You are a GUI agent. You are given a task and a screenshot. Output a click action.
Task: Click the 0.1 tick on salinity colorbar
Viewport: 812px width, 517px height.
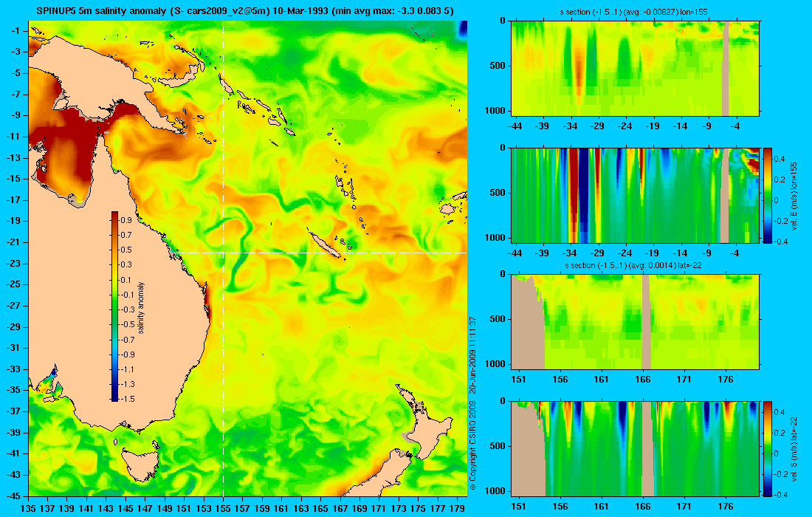(x=126, y=280)
